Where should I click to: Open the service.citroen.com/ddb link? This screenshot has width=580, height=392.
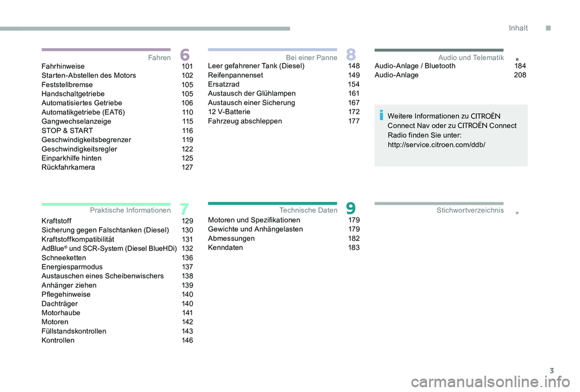pos(436,144)
